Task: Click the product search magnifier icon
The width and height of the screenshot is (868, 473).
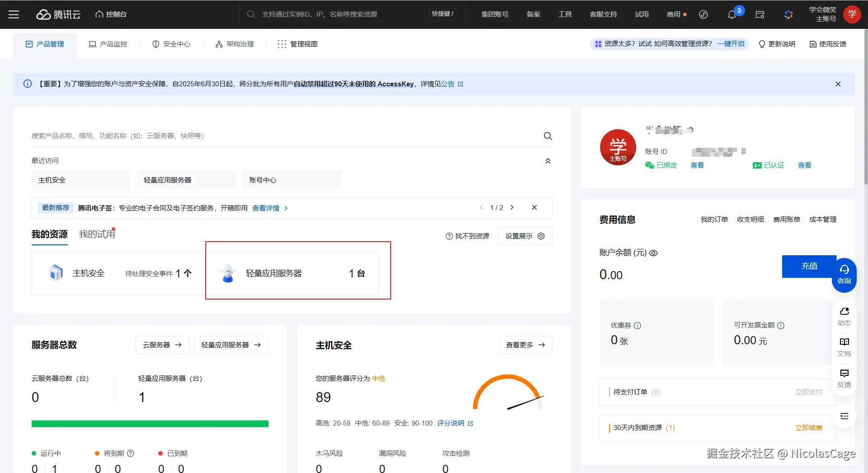Action: tap(548, 136)
